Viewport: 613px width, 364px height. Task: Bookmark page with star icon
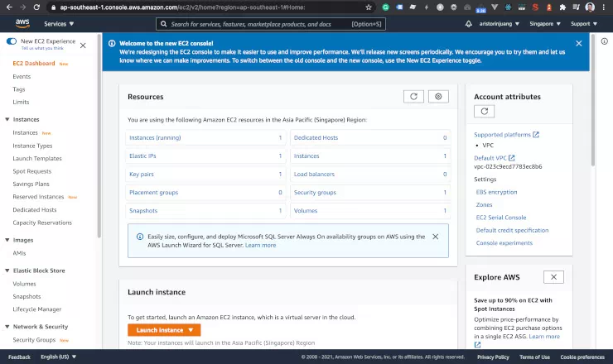369,7
